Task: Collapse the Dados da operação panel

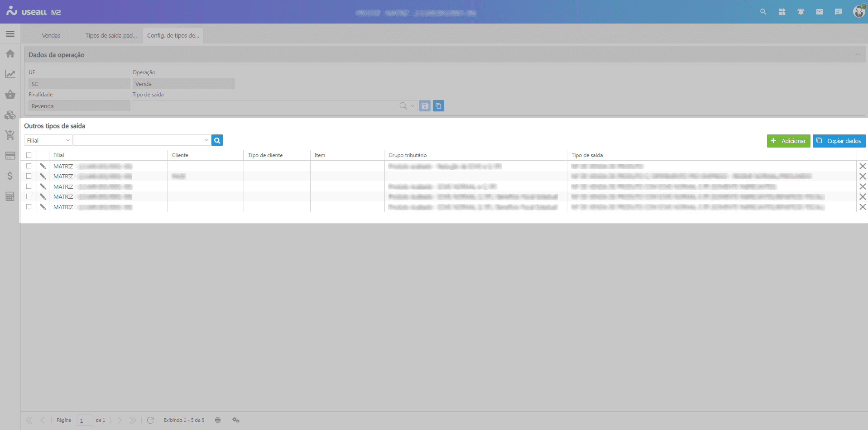Action: (x=858, y=55)
